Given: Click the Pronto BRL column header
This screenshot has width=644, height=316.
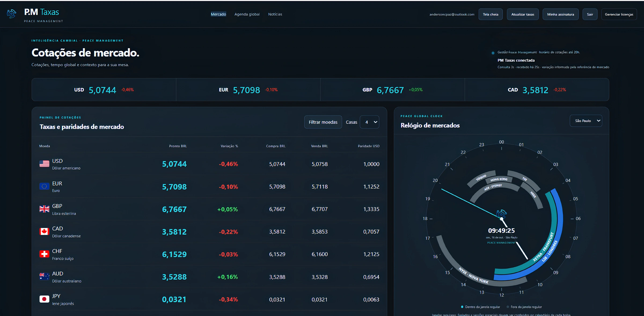Looking at the screenshot, I should (x=178, y=146).
